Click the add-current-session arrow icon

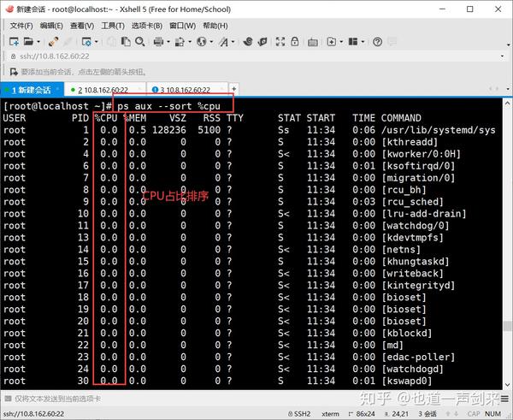pos(14,71)
